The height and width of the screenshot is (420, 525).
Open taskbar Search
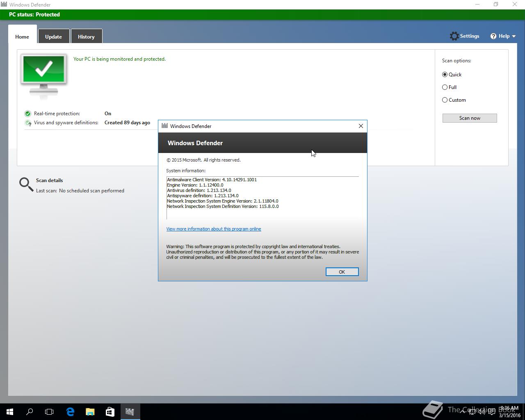pos(30,412)
